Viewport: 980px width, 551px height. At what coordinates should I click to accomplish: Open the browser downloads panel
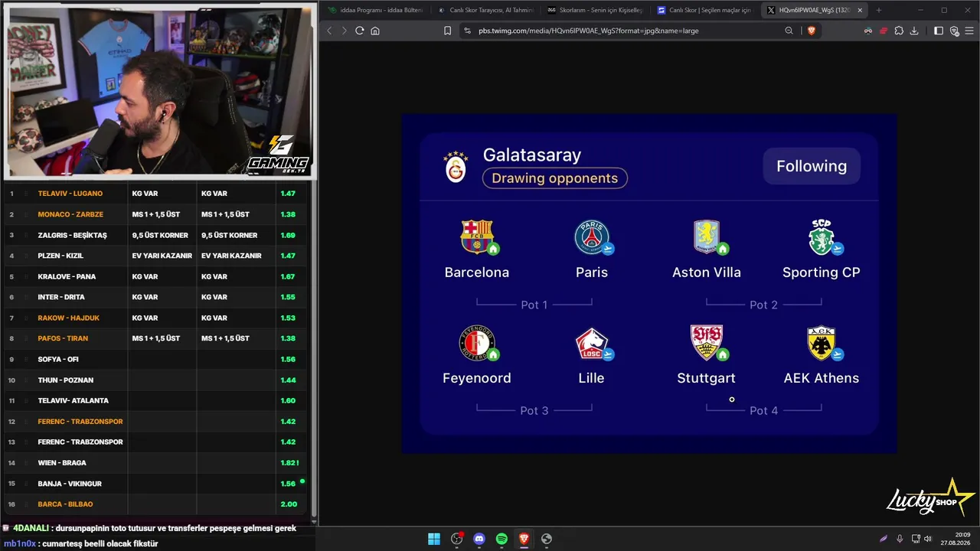(914, 31)
